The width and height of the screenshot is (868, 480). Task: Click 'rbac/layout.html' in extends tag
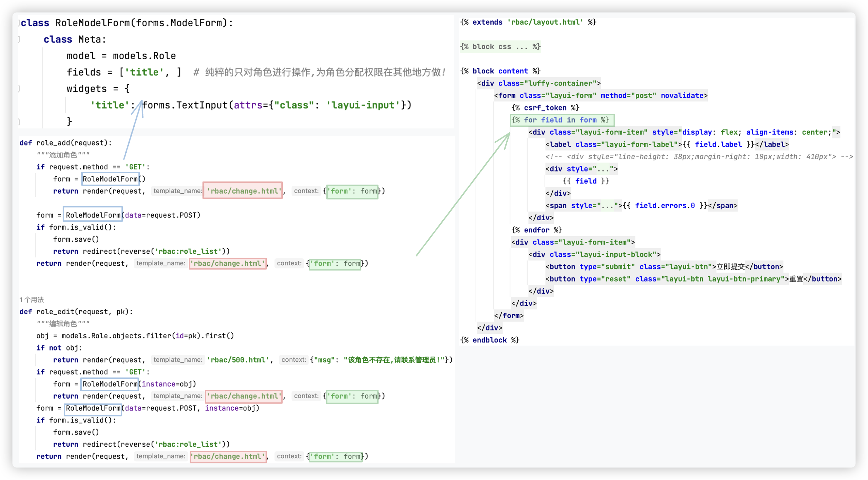click(545, 22)
